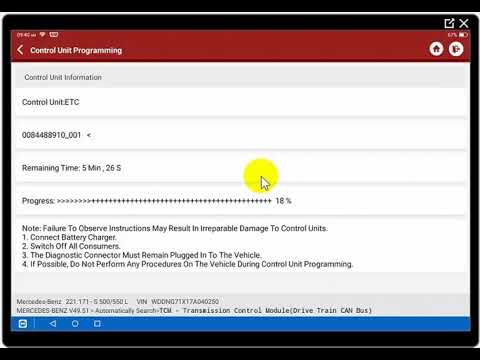Check the Wi-Fi status icon

click(x=43, y=35)
